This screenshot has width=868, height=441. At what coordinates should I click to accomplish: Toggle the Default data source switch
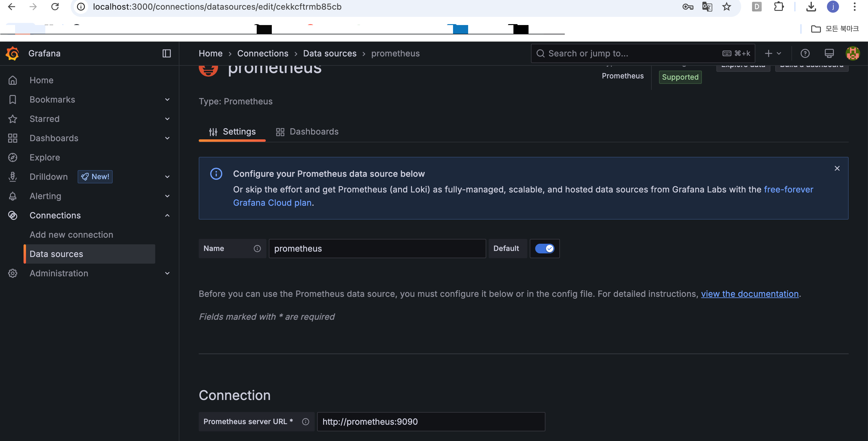(545, 249)
